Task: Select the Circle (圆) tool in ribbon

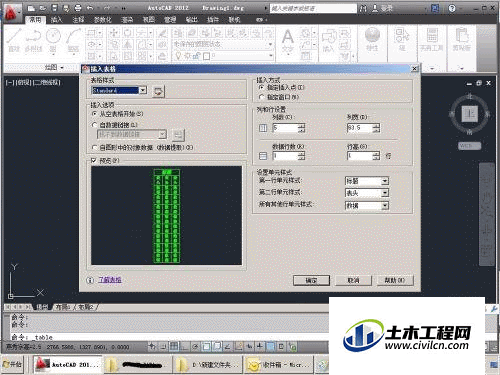Action: tap(53, 40)
